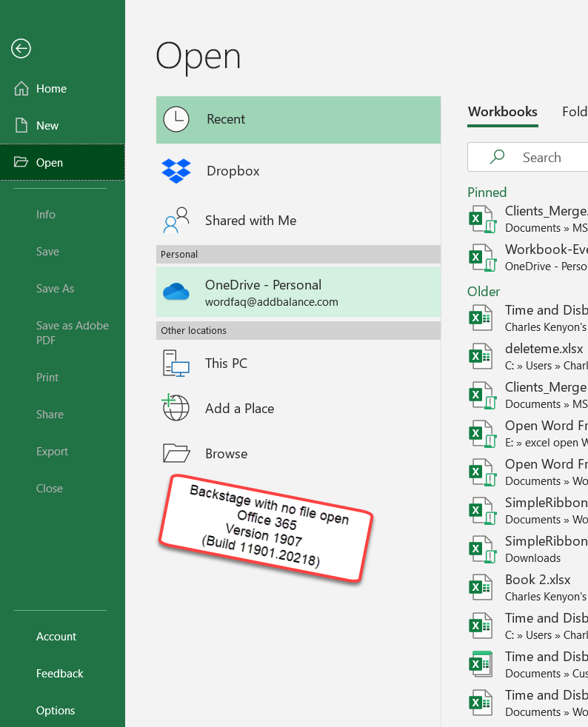Click Excel icon beside Book 2.xlsx
588x727 pixels.
pos(481,587)
